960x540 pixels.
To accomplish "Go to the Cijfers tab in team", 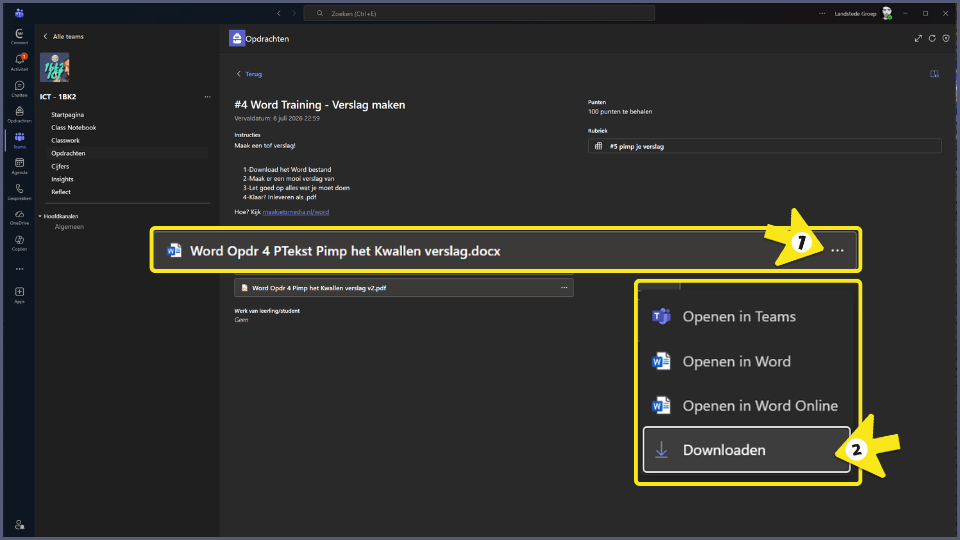I will click(60, 167).
